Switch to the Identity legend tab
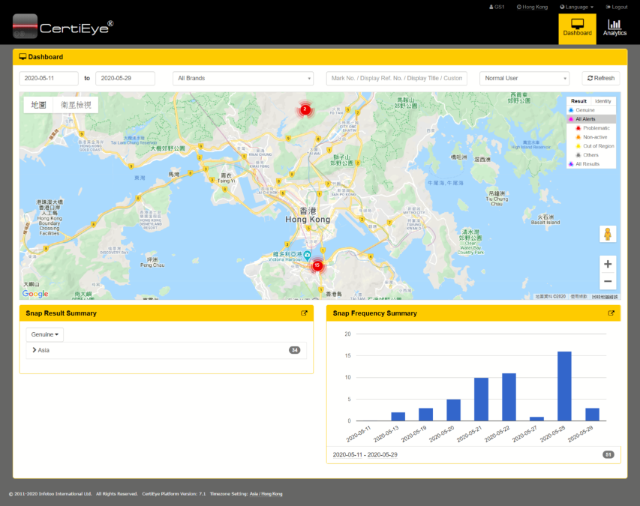 pyautogui.click(x=603, y=101)
